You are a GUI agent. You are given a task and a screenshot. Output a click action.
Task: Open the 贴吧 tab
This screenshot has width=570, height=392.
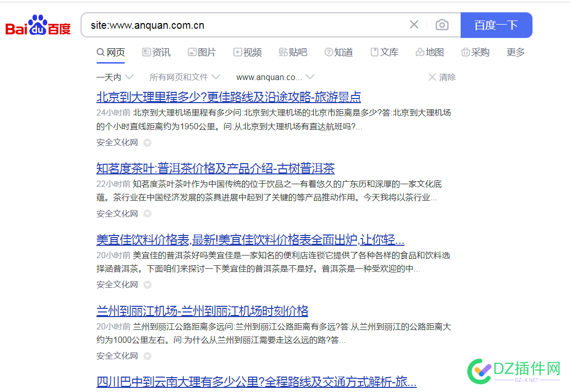pyautogui.click(x=293, y=52)
